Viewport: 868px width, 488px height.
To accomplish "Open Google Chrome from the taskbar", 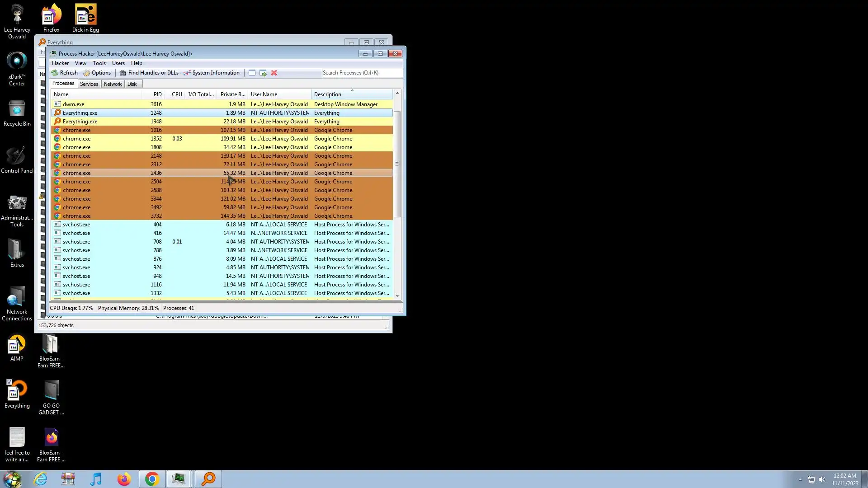I will [x=152, y=479].
